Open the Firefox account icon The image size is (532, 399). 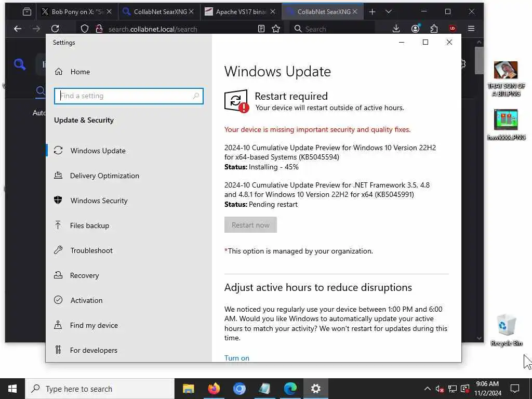415,29
